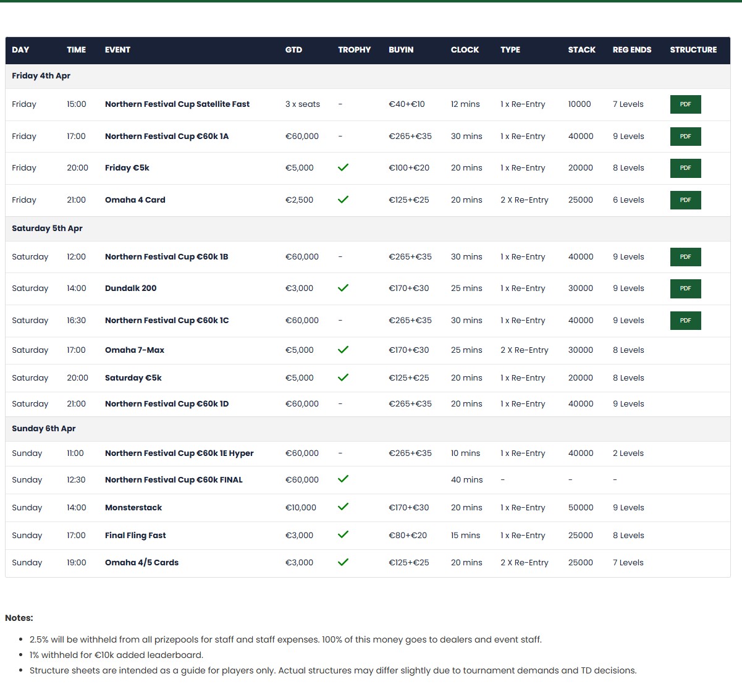Click trophy checkmark in Monsterstack row
This screenshot has height=700, width=742.
pos(344,507)
